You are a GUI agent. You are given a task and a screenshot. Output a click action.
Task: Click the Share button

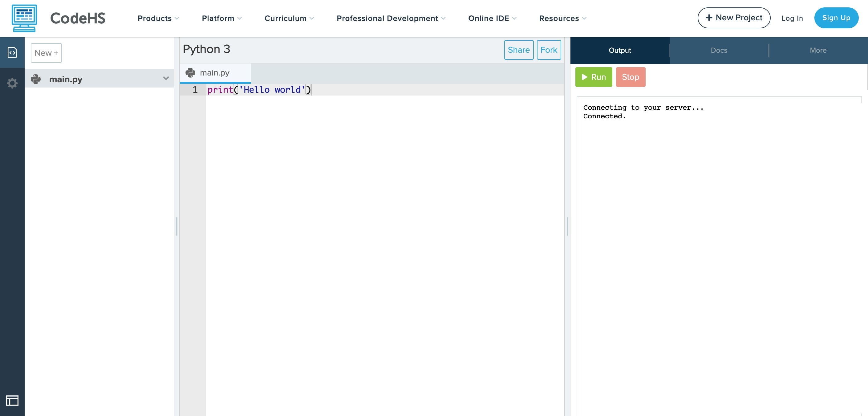point(519,50)
